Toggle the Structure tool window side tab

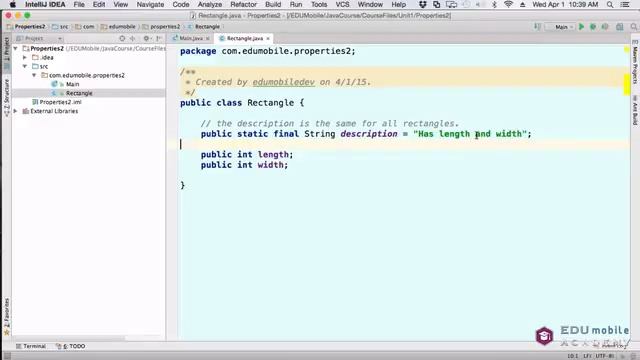(7, 98)
